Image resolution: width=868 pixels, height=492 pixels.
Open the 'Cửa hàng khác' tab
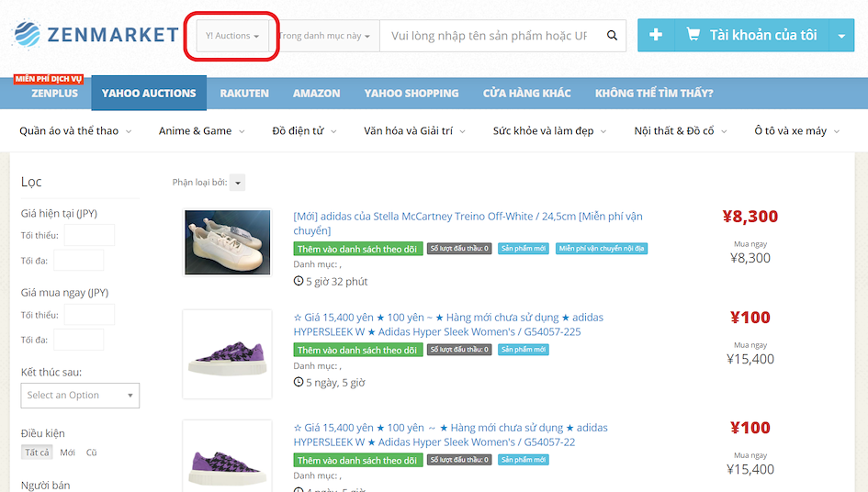click(x=526, y=93)
